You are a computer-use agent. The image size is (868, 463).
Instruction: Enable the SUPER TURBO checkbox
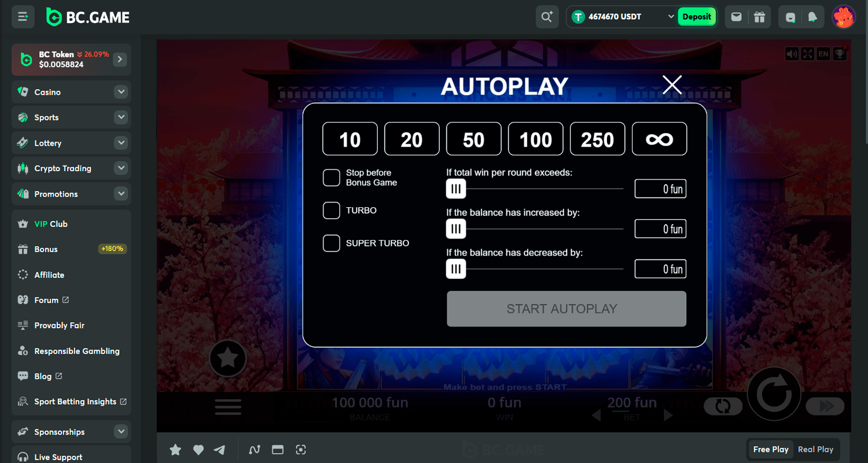tap(332, 243)
